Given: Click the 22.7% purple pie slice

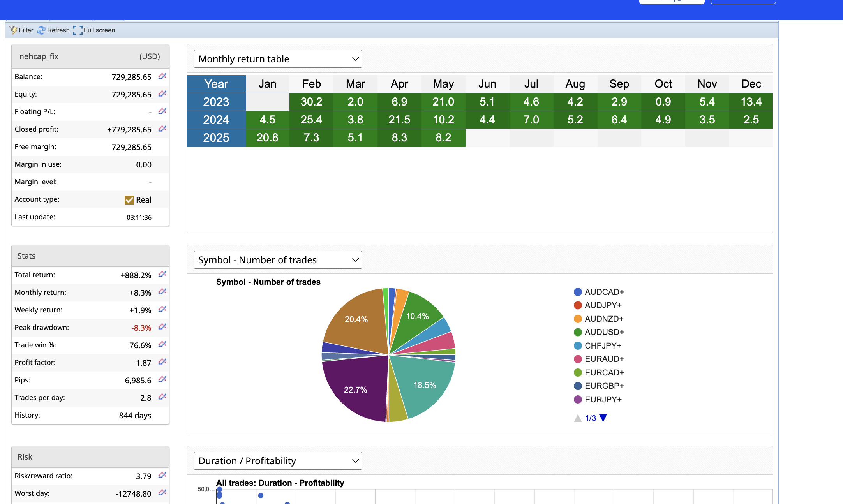Looking at the screenshot, I should point(355,389).
